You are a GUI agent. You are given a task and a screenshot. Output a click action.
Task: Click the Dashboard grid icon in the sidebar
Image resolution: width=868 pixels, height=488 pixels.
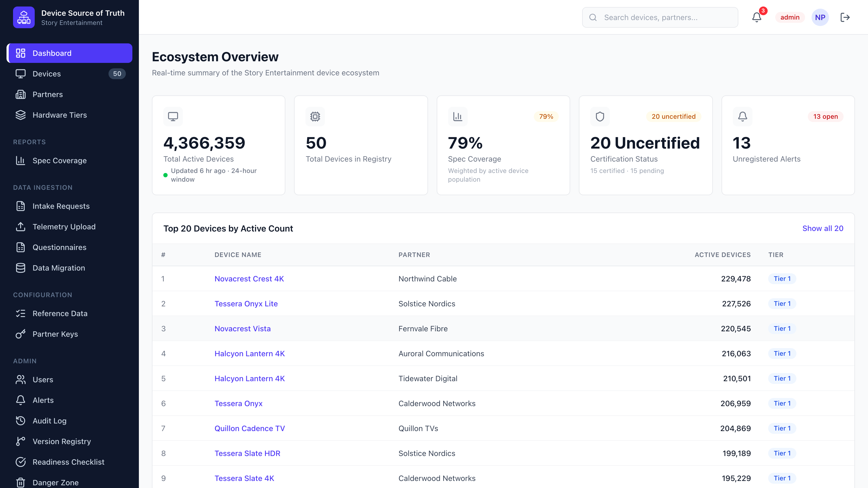pos(21,53)
